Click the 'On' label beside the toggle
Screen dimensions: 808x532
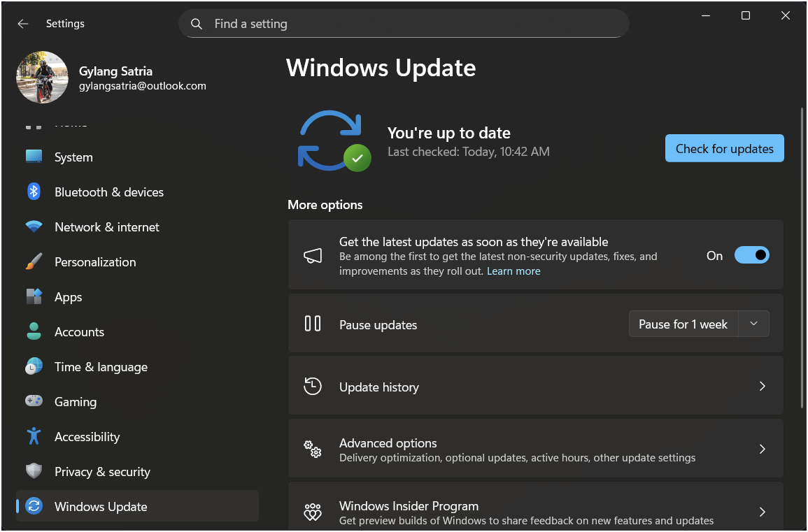[715, 256]
